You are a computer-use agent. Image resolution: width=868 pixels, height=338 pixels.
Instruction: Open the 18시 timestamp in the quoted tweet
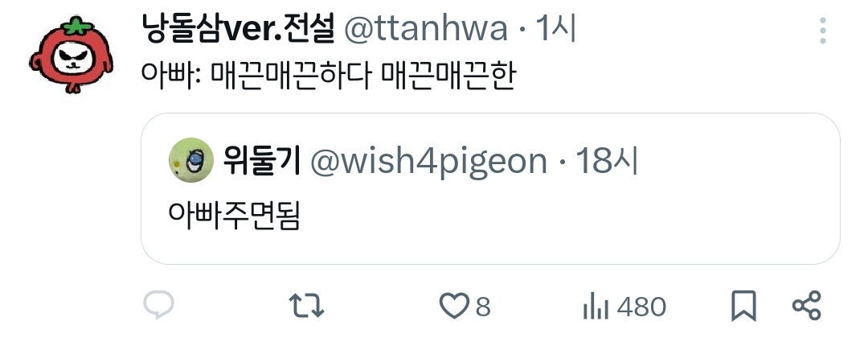(x=608, y=161)
